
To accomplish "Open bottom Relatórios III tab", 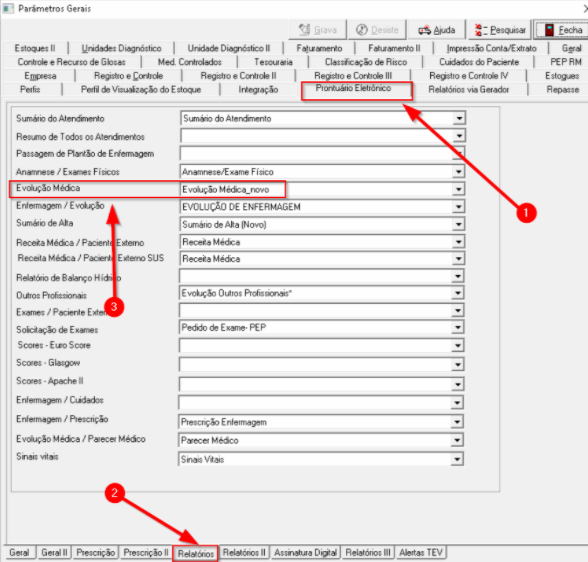I will pos(368,553).
